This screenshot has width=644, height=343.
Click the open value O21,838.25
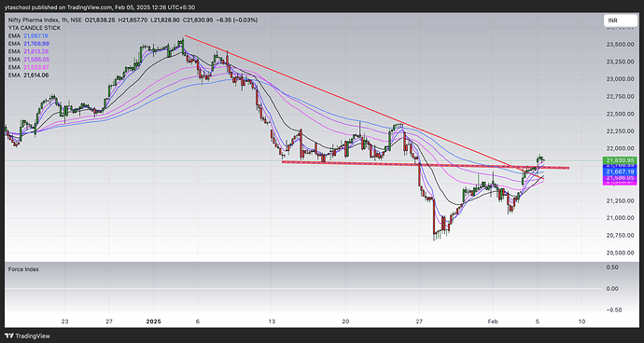[x=100, y=20]
